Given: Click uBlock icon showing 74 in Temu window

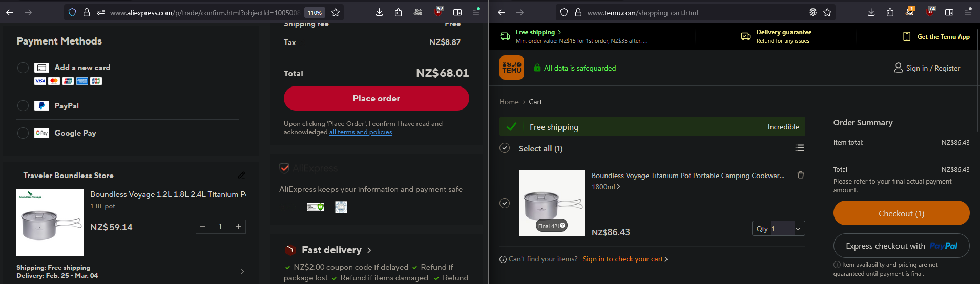Looking at the screenshot, I should pyautogui.click(x=930, y=11).
